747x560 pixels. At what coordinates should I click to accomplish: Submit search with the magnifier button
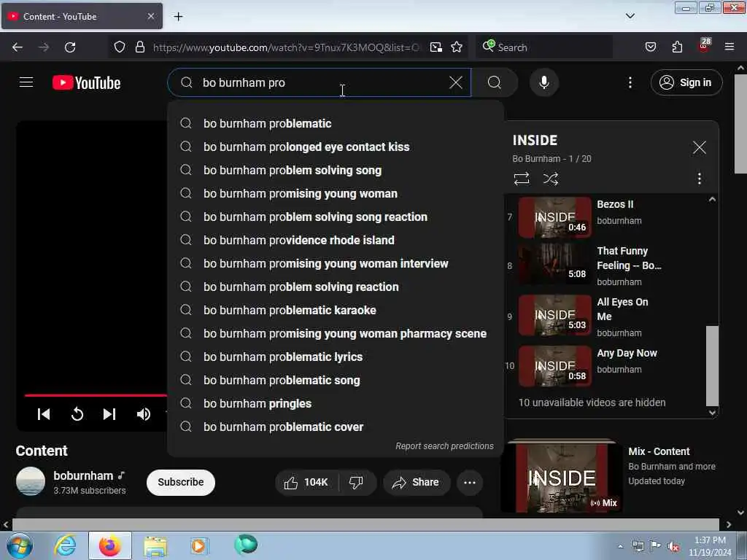(495, 82)
